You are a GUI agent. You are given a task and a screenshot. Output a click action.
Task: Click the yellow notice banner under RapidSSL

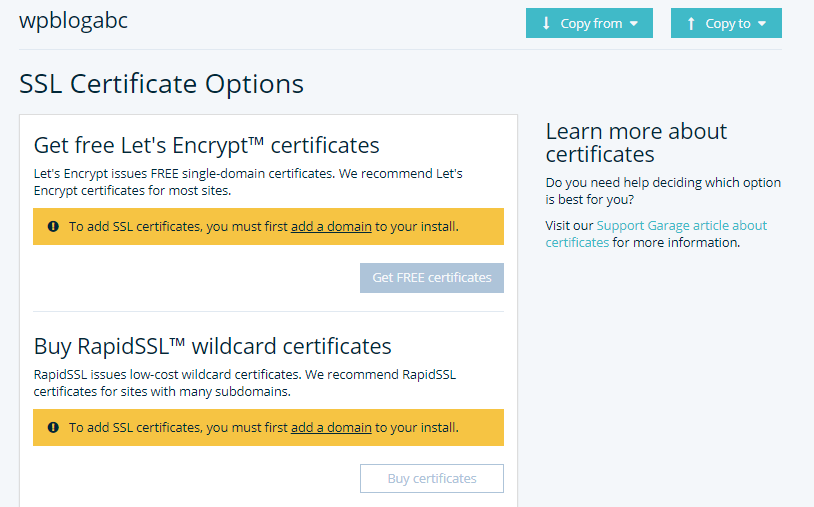pyautogui.click(x=268, y=427)
